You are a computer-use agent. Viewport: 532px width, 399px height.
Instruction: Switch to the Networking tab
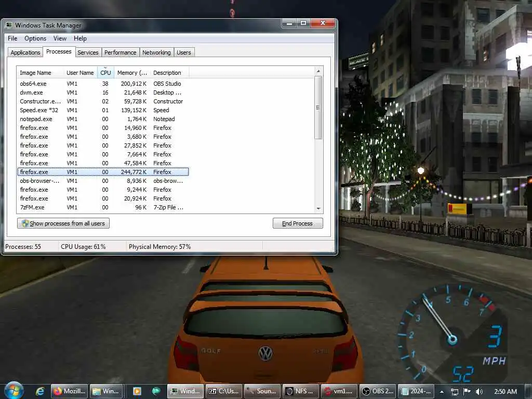[156, 52]
